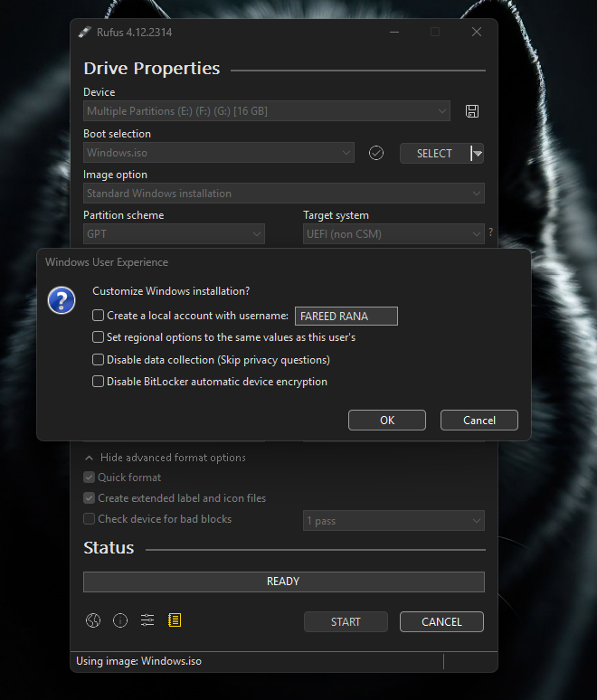Click the CANCEL button in Rufus window
597x700 pixels.
[x=441, y=622]
